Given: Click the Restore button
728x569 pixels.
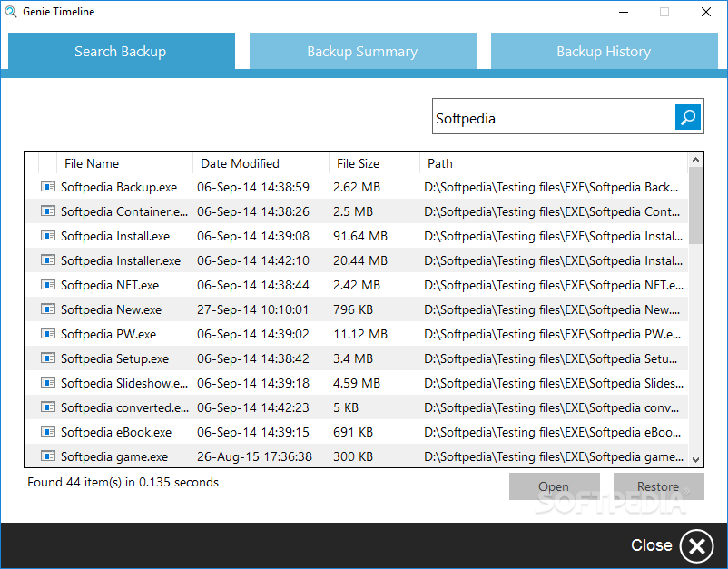Looking at the screenshot, I should (658, 486).
